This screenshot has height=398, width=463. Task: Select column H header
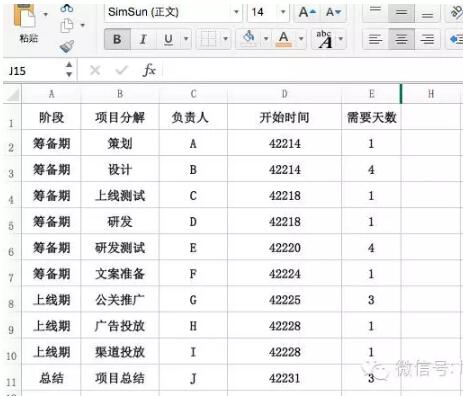pos(431,94)
